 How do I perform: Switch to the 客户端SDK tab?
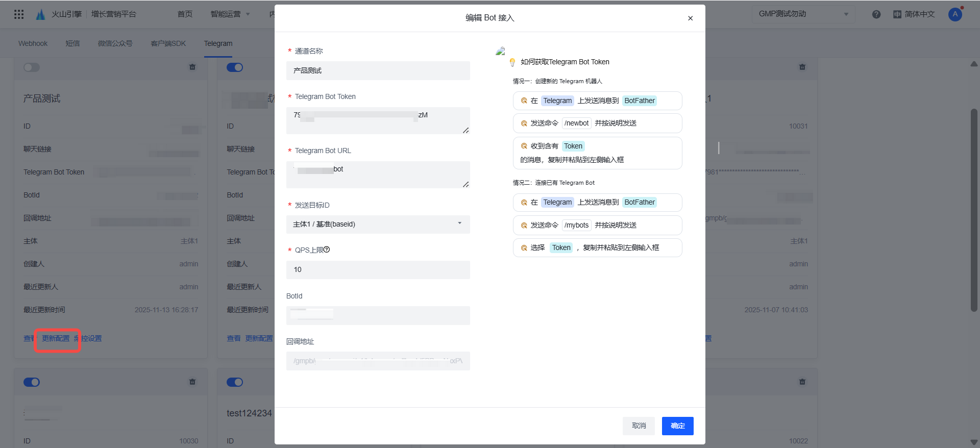click(168, 43)
